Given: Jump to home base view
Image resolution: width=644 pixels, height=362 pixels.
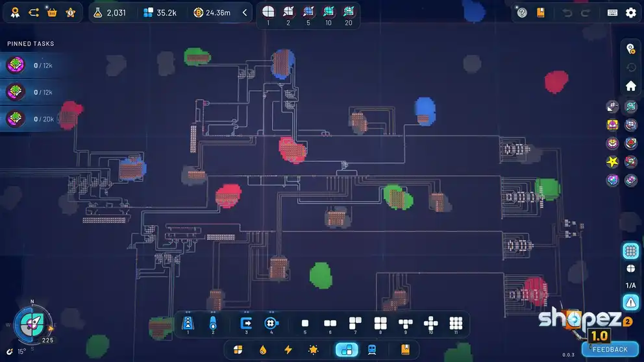Looking at the screenshot, I should tap(630, 86).
